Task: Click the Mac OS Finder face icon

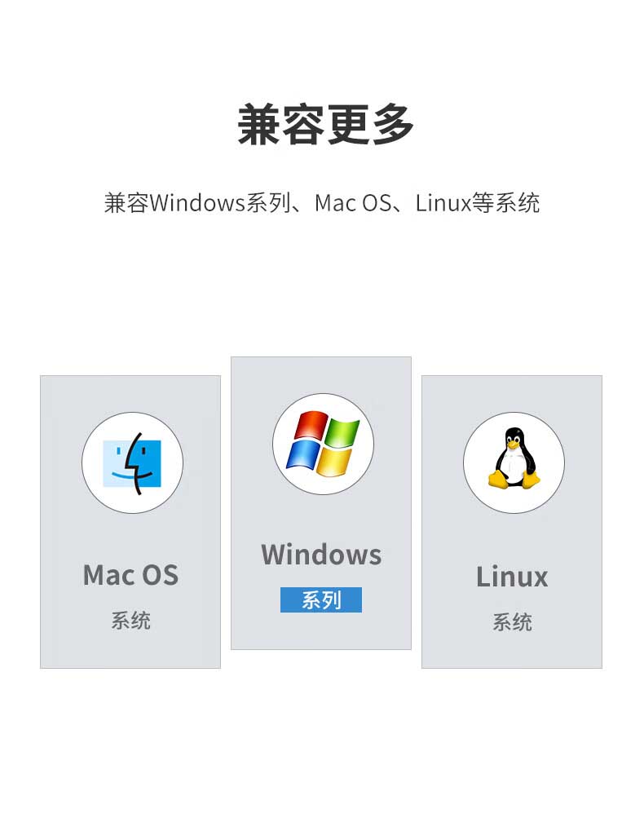Action: (132, 463)
